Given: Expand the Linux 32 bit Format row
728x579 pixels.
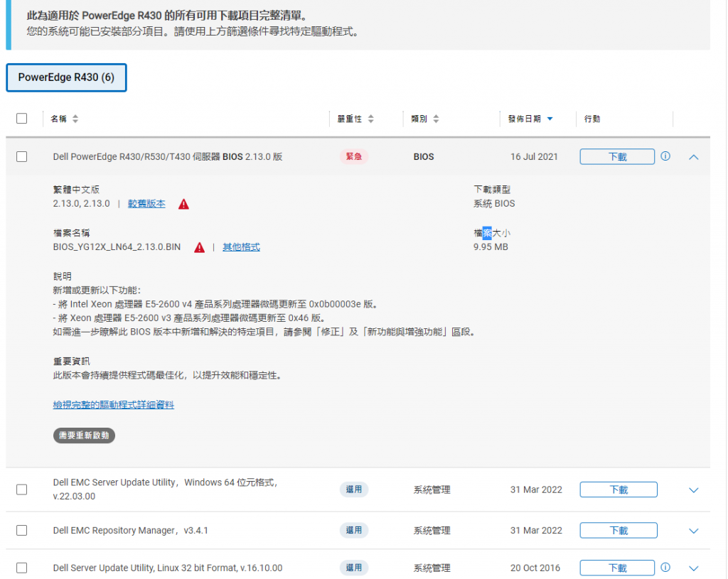Looking at the screenshot, I should click(694, 568).
